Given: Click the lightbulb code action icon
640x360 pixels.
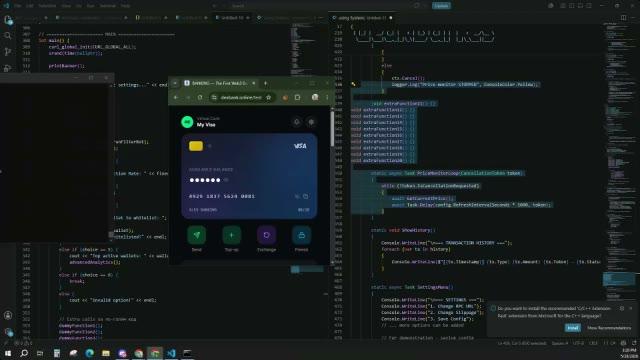Looking at the screenshot, I should (353, 84).
